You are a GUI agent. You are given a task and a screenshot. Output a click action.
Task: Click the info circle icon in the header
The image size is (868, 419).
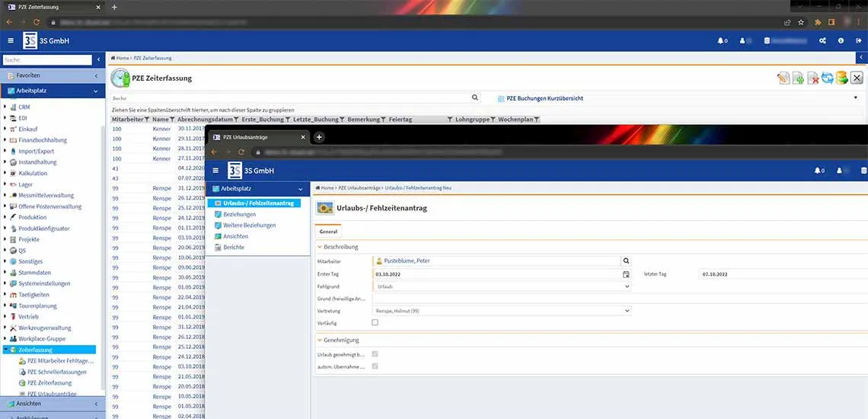tap(841, 40)
